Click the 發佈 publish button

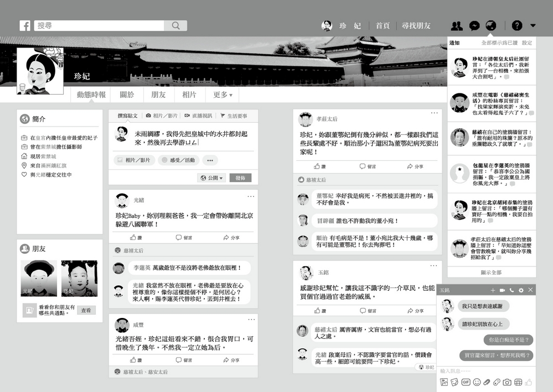pos(241,178)
